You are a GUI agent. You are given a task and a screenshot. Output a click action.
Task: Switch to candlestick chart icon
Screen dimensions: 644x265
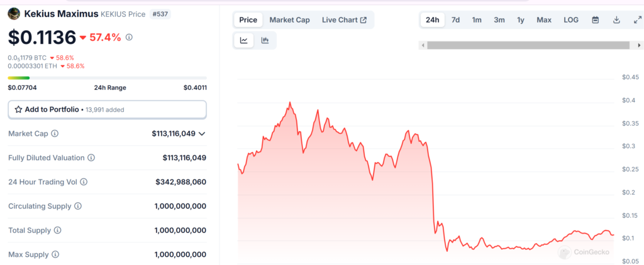[x=265, y=41]
